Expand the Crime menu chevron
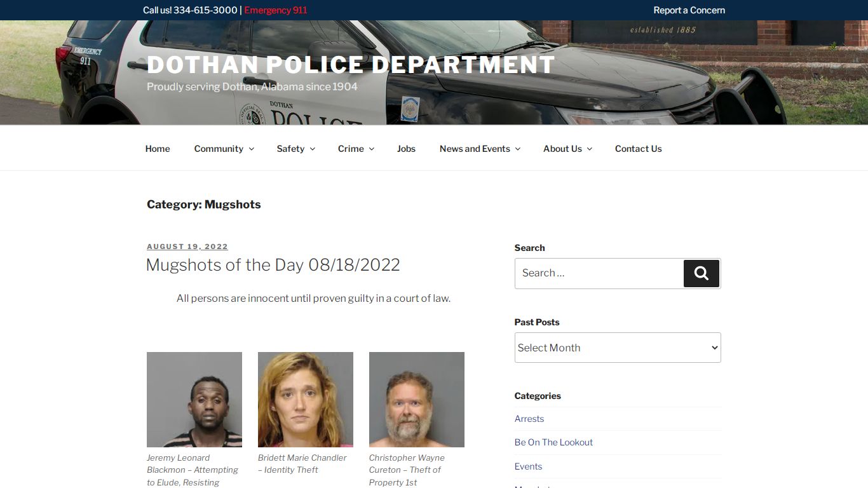The width and height of the screenshot is (868, 488). click(x=372, y=149)
